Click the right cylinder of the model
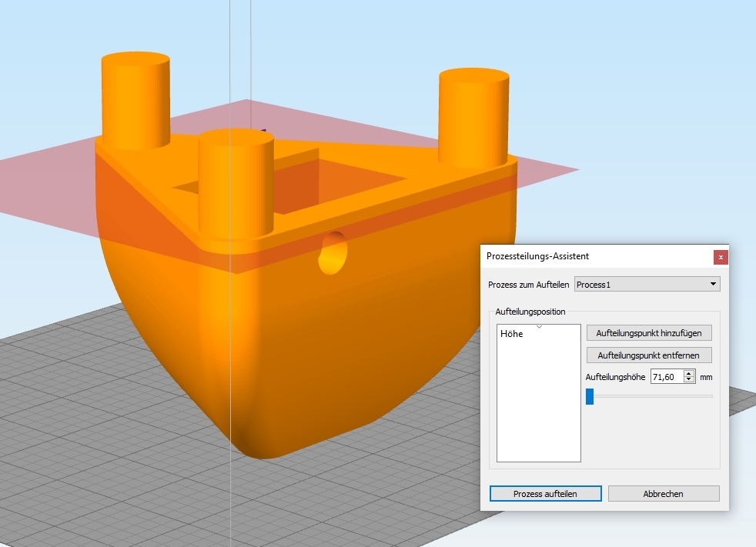 point(473,117)
